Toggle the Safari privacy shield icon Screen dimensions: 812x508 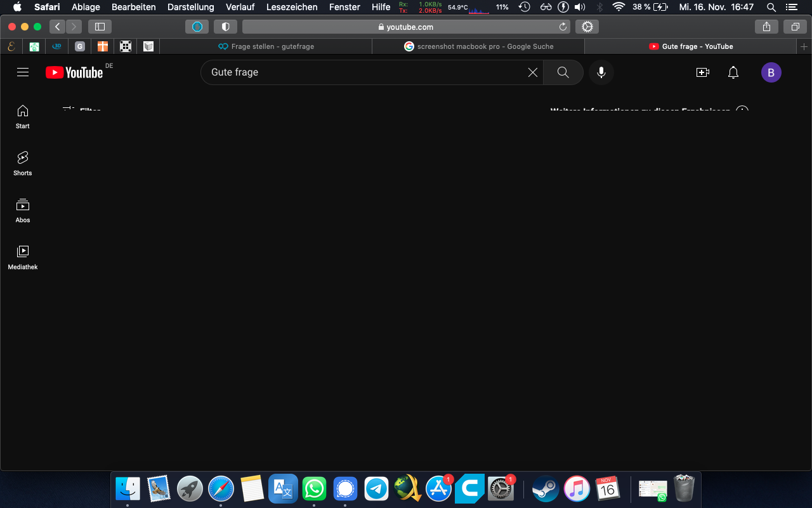click(225, 27)
